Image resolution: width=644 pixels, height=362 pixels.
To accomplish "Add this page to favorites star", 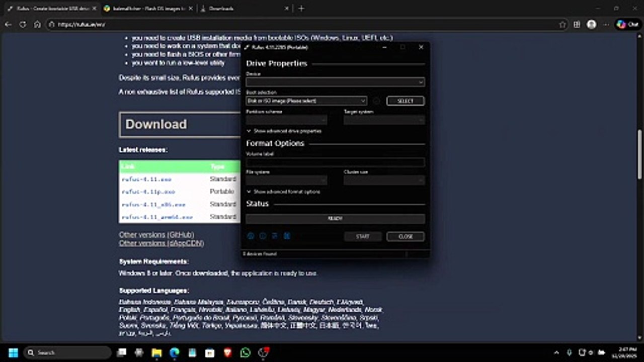I will tap(562, 24).
